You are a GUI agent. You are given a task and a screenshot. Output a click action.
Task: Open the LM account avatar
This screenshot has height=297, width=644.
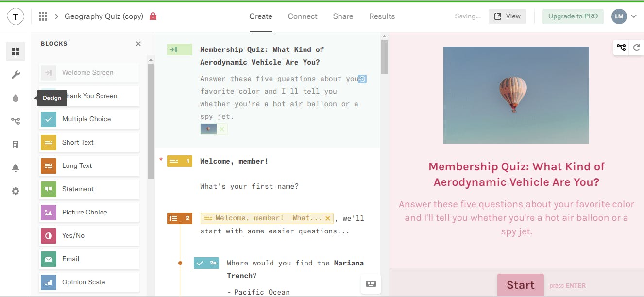point(619,16)
